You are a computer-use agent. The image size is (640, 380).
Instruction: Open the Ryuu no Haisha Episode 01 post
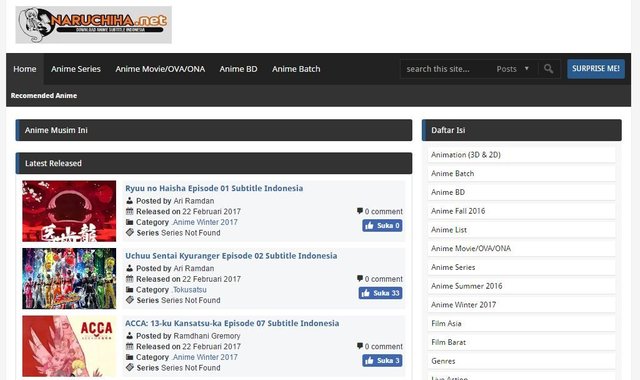point(214,188)
